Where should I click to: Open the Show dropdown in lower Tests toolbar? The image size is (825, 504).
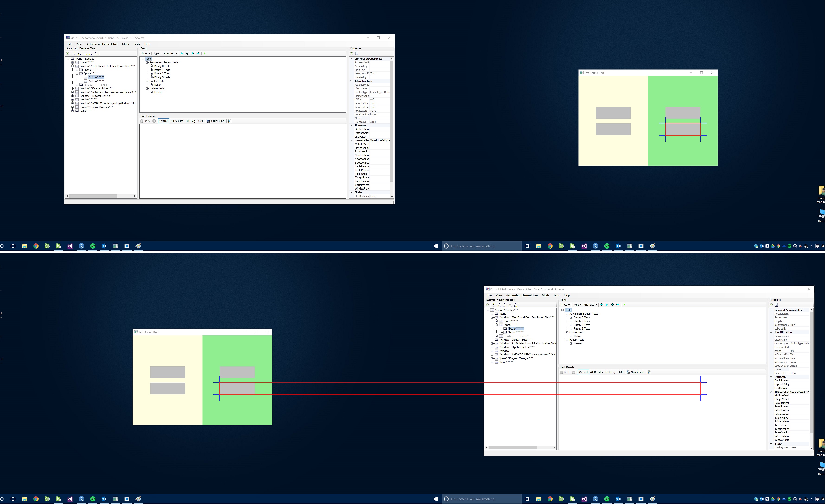pyautogui.click(x=565, y=305)
